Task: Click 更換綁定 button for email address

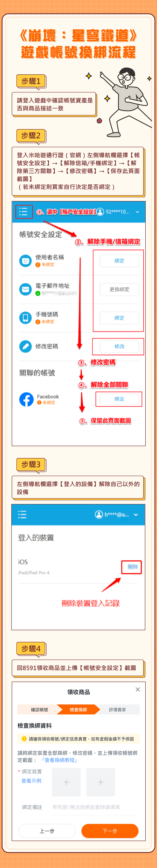Action: (x=119, y=289)
